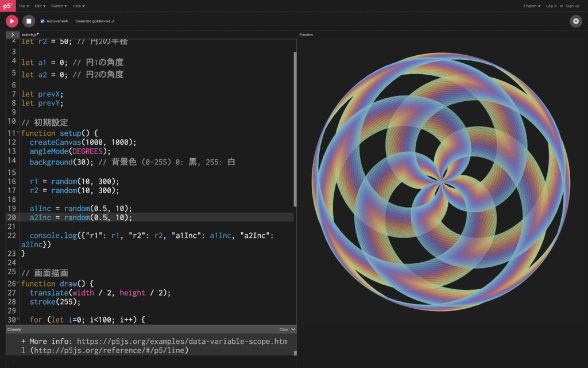Click the console.log statement on line 22
Viewport: 588px width, 368px height.
148,240
